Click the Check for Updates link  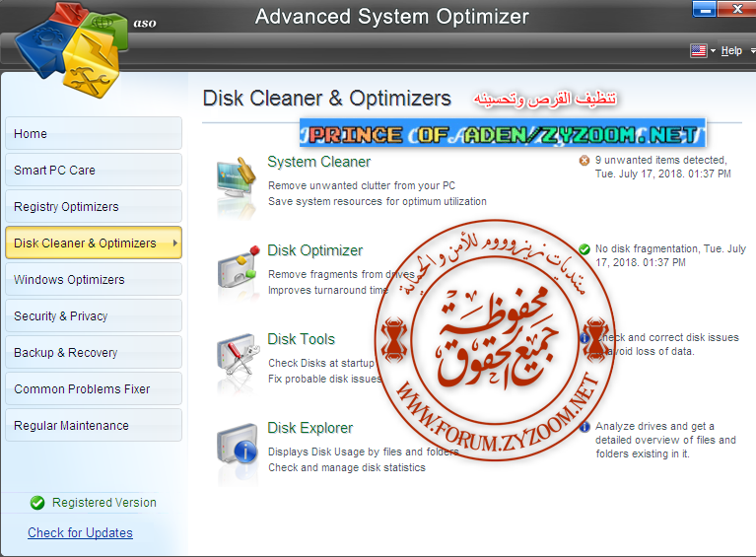point(80,532)
